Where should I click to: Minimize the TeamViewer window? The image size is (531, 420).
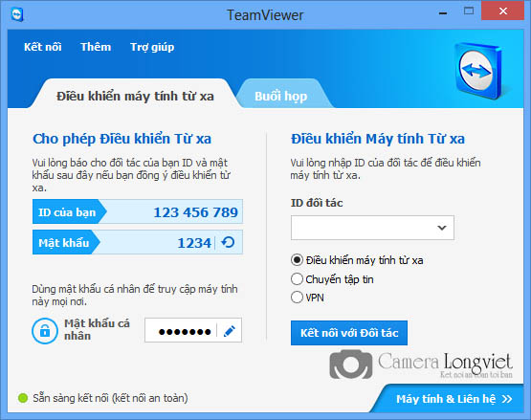point(443,12)
